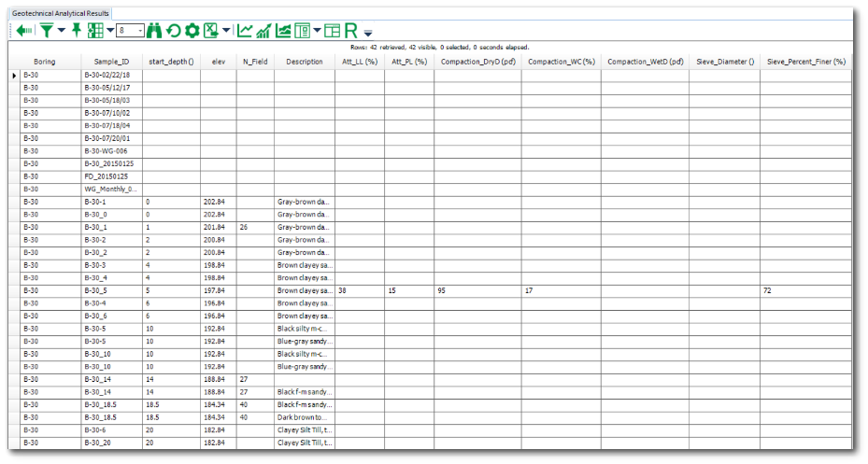Click the green pushpin icon

pyautogui.click(x=77, y=31)
